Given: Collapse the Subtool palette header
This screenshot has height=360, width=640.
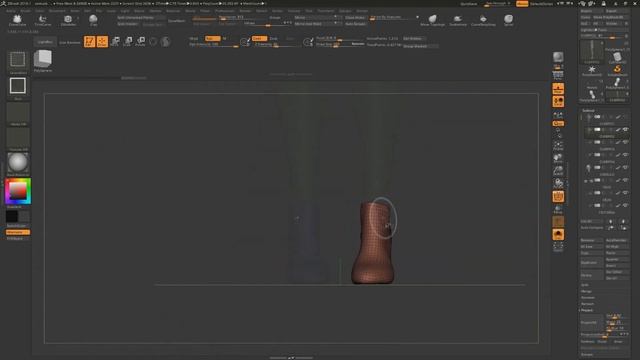Looking at the screenshot, I should click(588, 111).
